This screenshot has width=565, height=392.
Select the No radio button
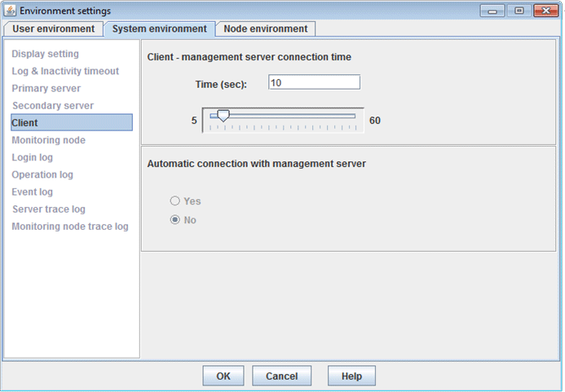174,219
